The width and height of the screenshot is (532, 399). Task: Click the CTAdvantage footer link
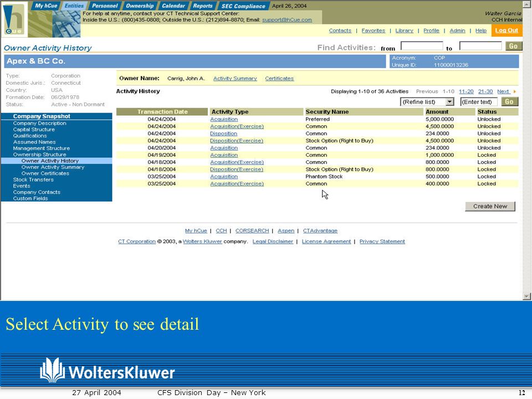[320, 231]
